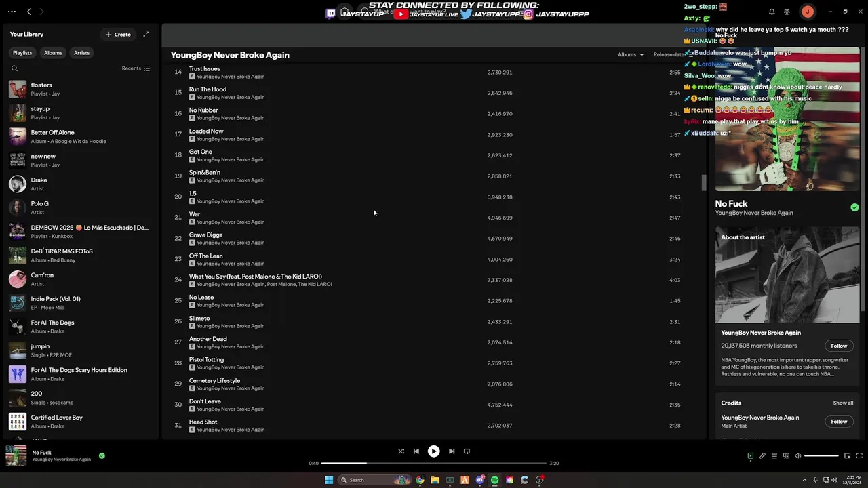The image size is (868, 488).
Task: Open the miniplayer icon
Action: tap(848, 456)
